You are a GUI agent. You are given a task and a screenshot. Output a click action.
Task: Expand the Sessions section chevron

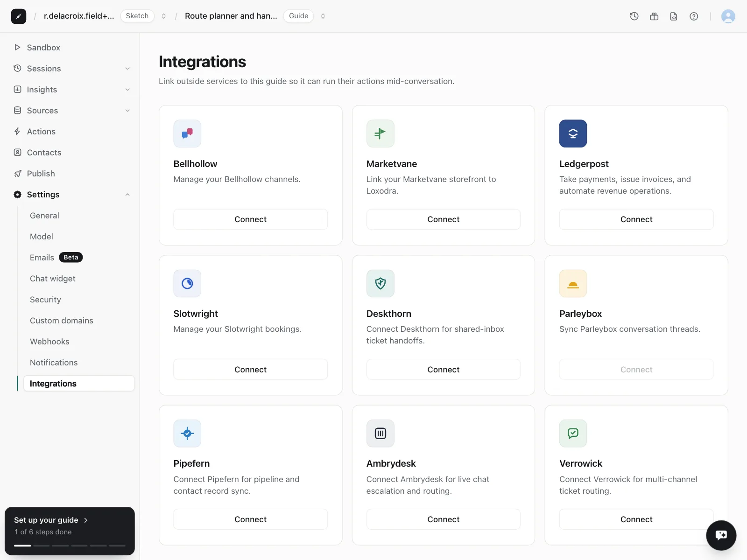coord(127,69)
